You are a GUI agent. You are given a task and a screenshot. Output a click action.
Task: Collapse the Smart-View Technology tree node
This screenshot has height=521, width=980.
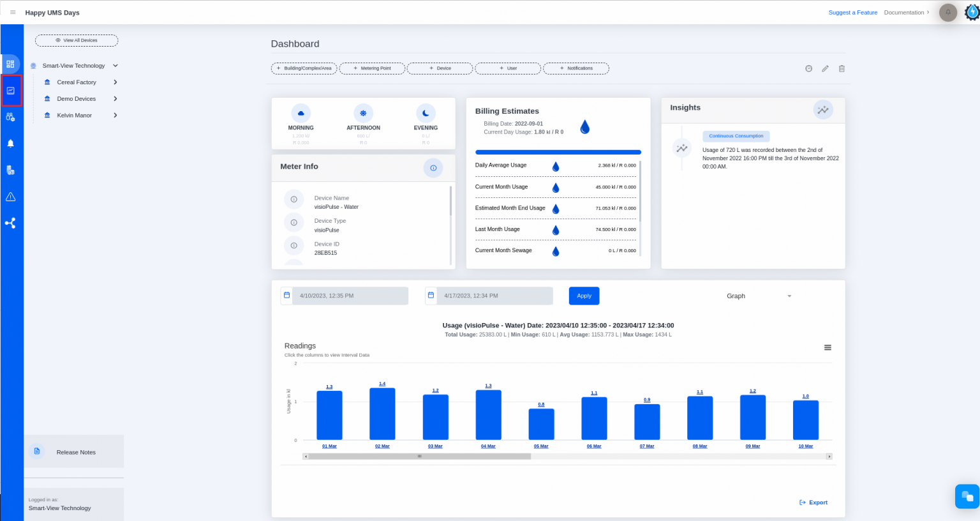[115, 65]
